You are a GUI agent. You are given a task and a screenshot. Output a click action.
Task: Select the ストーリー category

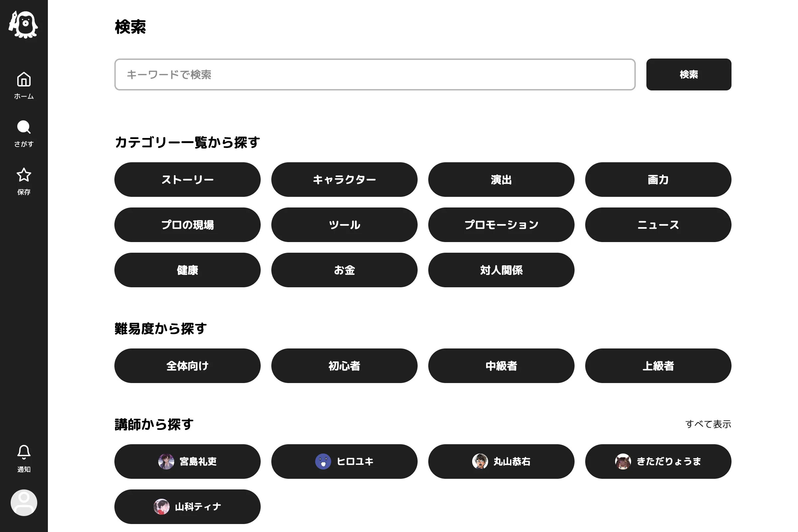(187, 180)
